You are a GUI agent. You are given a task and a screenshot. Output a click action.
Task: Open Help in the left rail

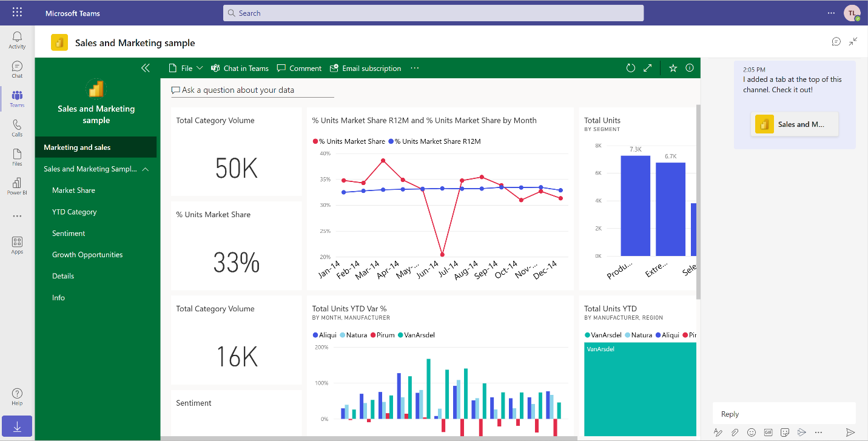17,397
